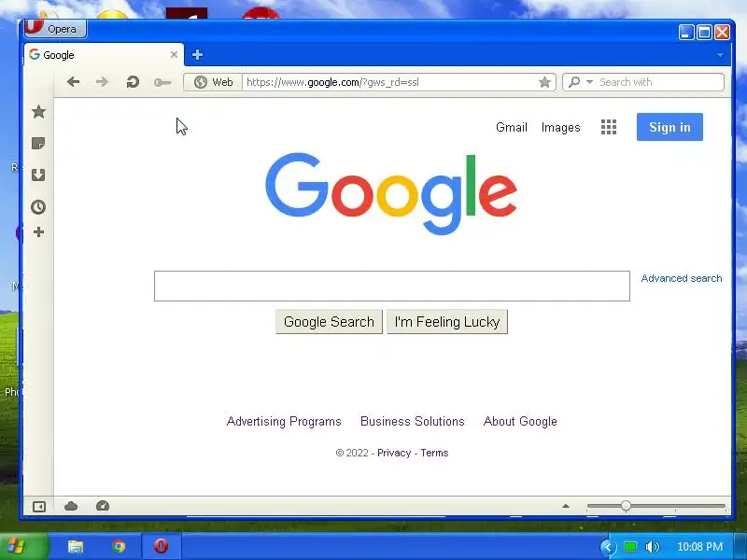Toggle the sidebar panel visibility
Screen dimensions: 747x560
(39, 506)
